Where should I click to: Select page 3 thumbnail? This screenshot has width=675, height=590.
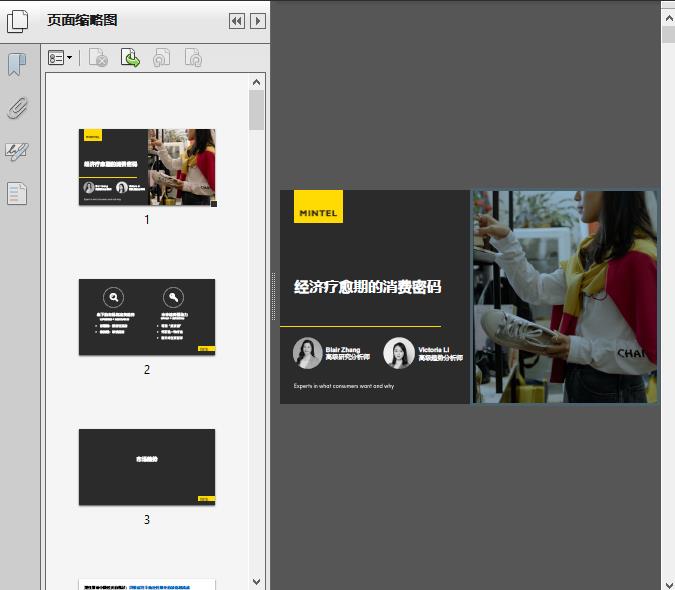(x=147, y=467)
